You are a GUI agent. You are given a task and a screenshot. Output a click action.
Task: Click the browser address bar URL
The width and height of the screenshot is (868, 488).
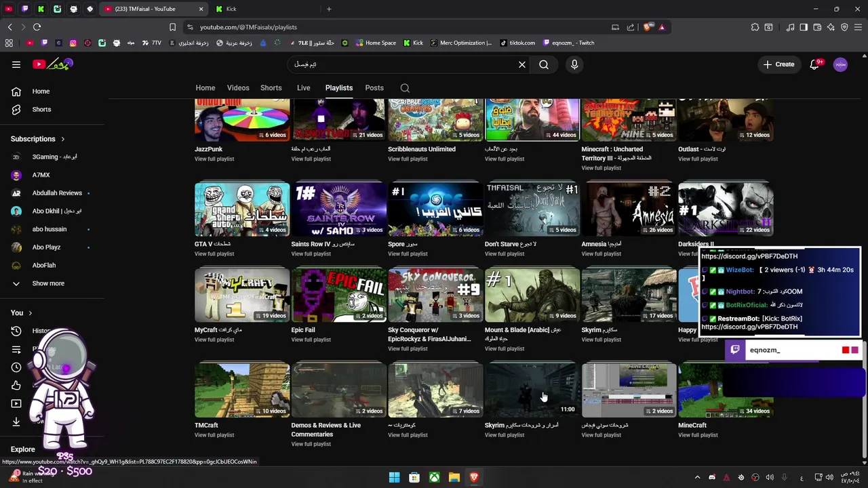pyautogui.click(x=248, y=27)
